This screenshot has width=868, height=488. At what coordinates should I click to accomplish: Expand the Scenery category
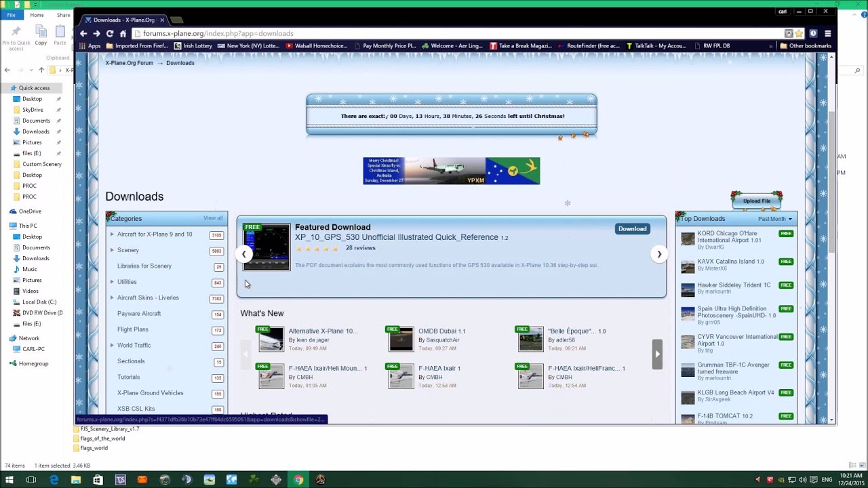tap(112, 250)
